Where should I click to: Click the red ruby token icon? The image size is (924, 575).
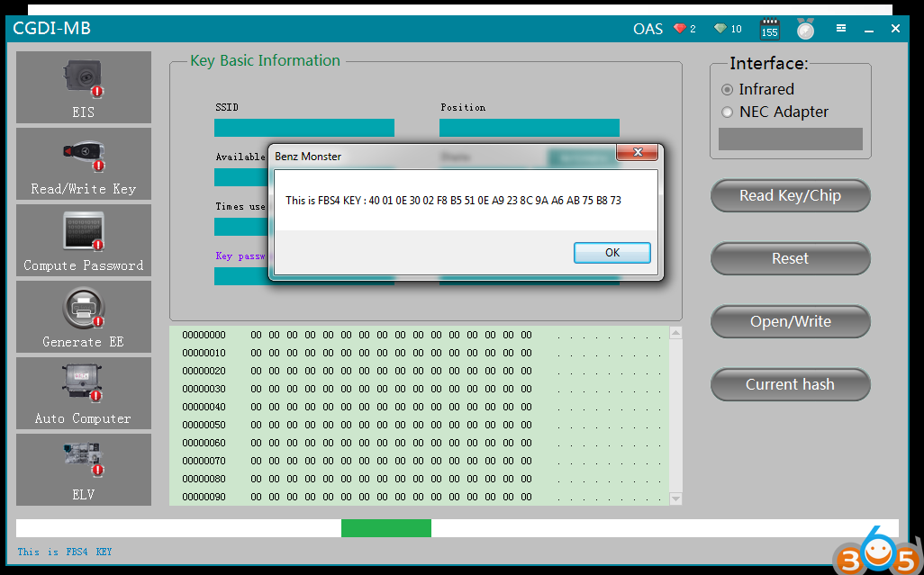pyautogui.click(x=680, y=29)
